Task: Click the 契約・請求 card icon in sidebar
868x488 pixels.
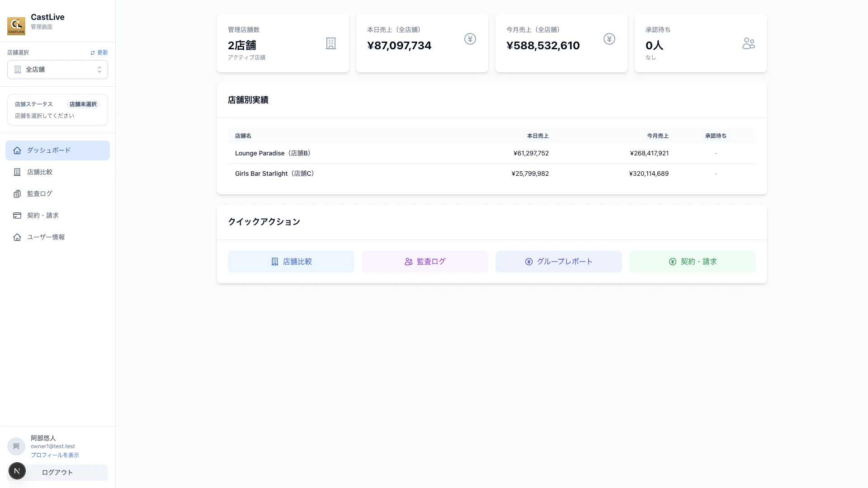Action: click(17, 216)
